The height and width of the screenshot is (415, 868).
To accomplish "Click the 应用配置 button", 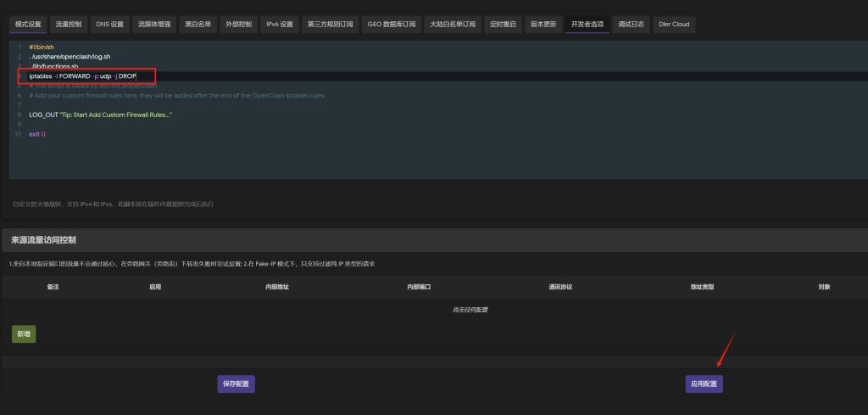I will click(x=704, y=384).
